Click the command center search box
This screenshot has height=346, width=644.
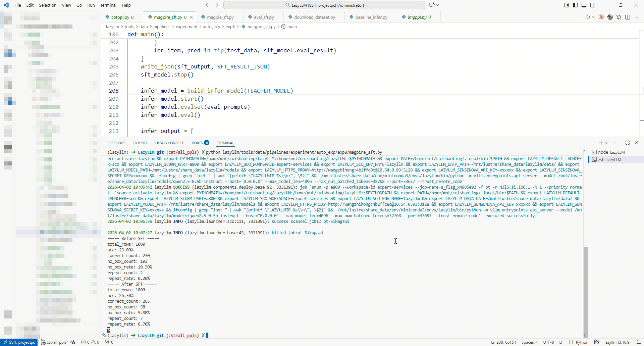point(324,5)
